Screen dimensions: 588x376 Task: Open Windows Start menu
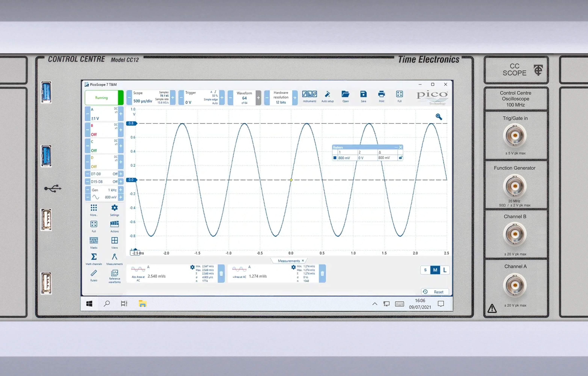(x=89, y=304)
